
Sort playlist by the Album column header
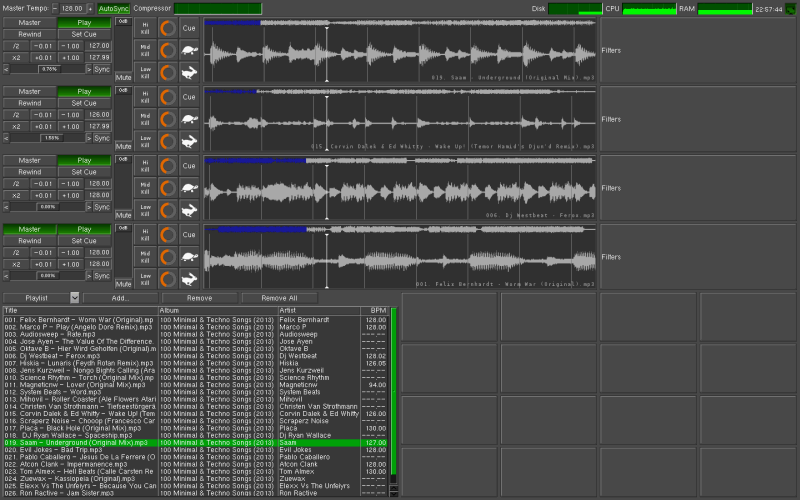[x=218, y=310]
